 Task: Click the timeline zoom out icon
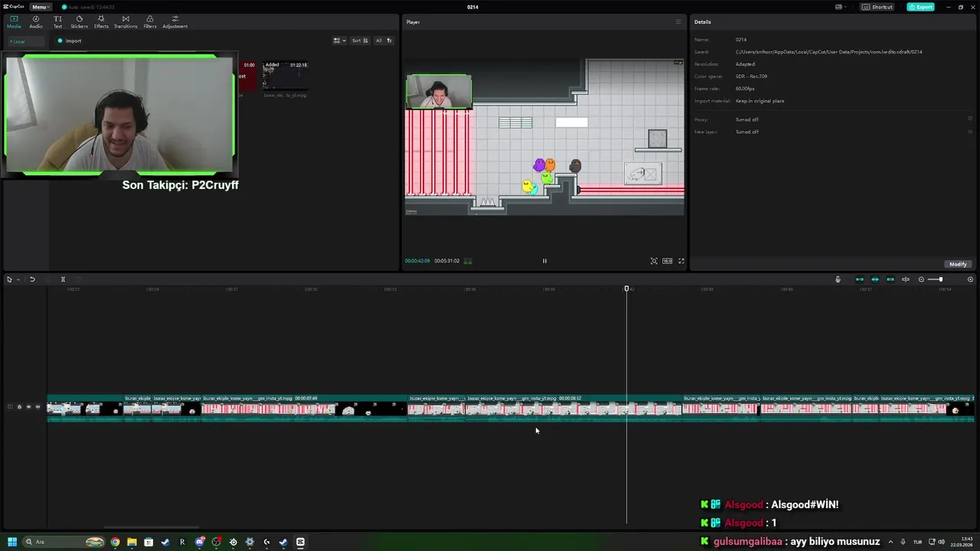click(921, 279)
